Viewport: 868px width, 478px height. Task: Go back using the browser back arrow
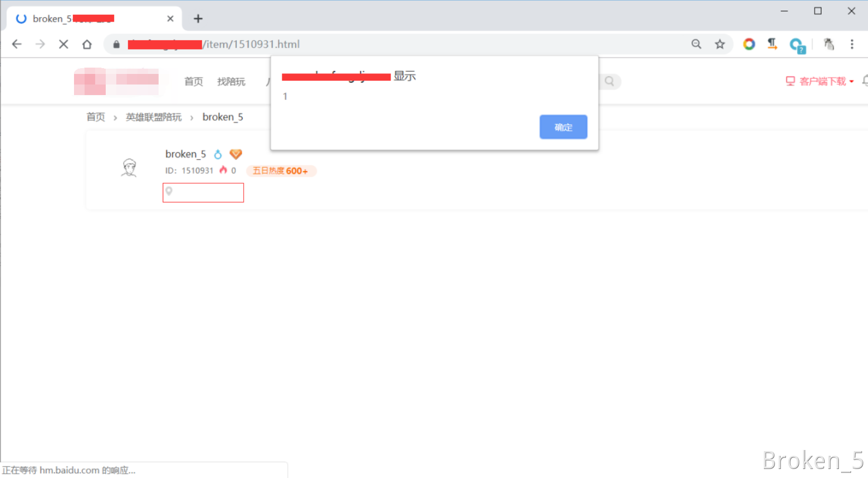coord(17,44)
